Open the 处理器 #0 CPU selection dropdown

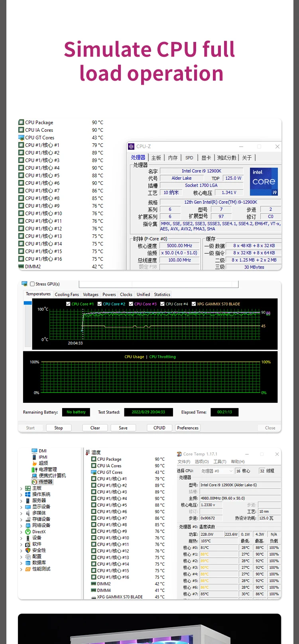tap(216, 471)
